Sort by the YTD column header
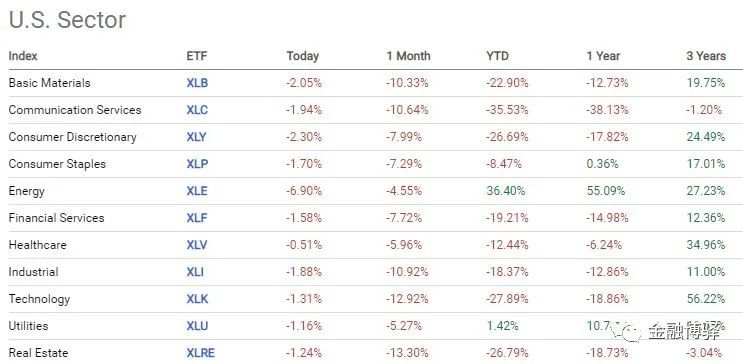 pos(497,56)
